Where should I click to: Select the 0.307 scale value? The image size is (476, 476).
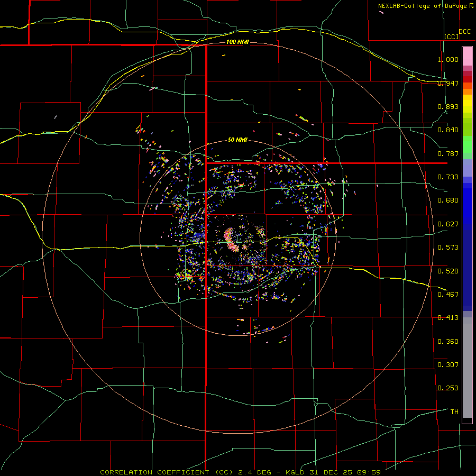(x=448, y=364)
